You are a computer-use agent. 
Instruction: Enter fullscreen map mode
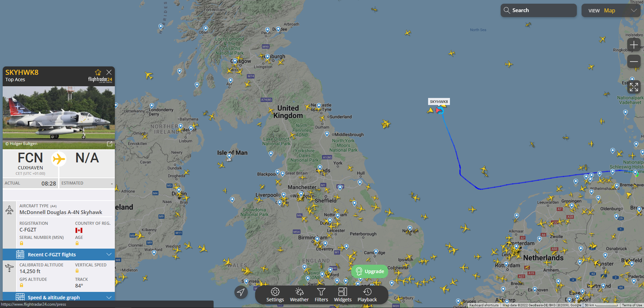point(634,87)
